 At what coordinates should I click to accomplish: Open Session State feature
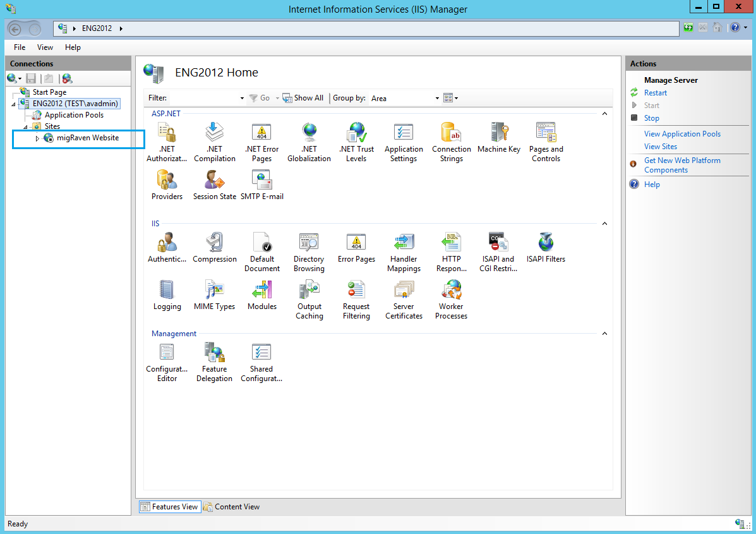[215, 185]
